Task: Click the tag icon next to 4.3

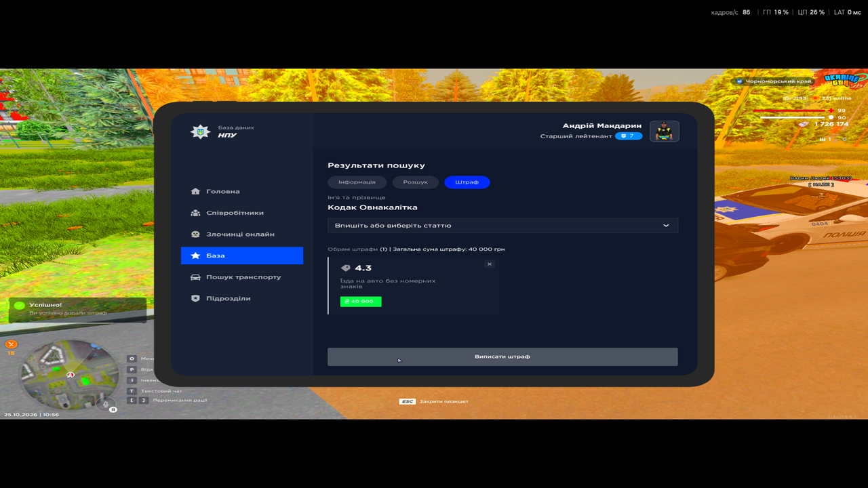Action: coord(346,268)
